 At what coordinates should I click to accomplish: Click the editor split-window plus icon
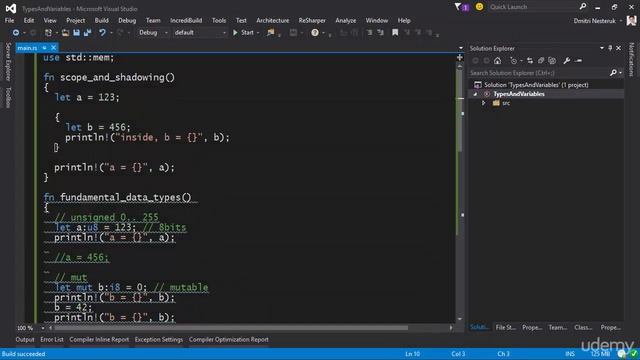click(x=460, y=58)
